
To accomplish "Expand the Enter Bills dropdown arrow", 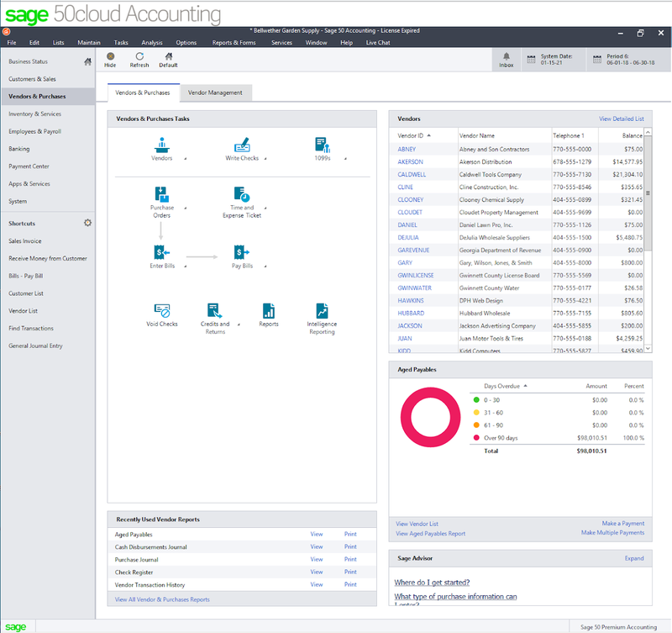I will (x=186, y=266).
